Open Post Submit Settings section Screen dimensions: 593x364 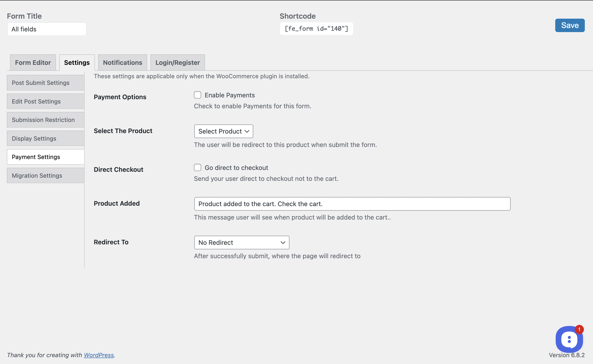pyautogui.click(x=46, y=83)
